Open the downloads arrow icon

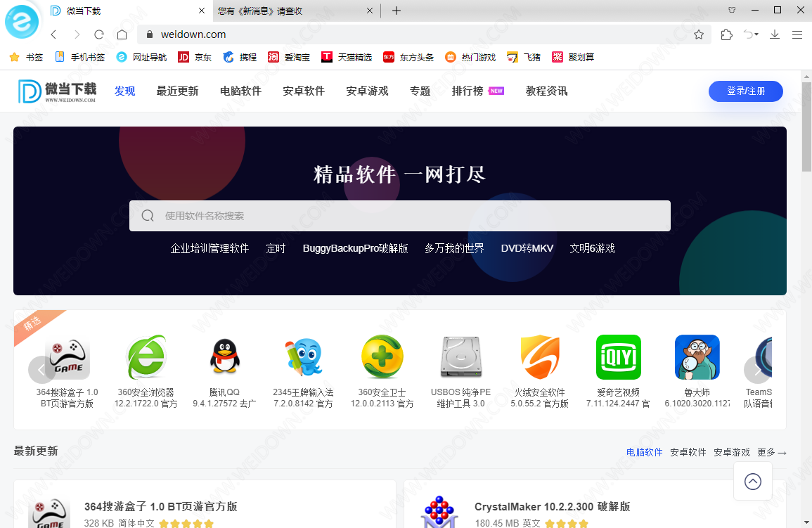pos(775,34)
